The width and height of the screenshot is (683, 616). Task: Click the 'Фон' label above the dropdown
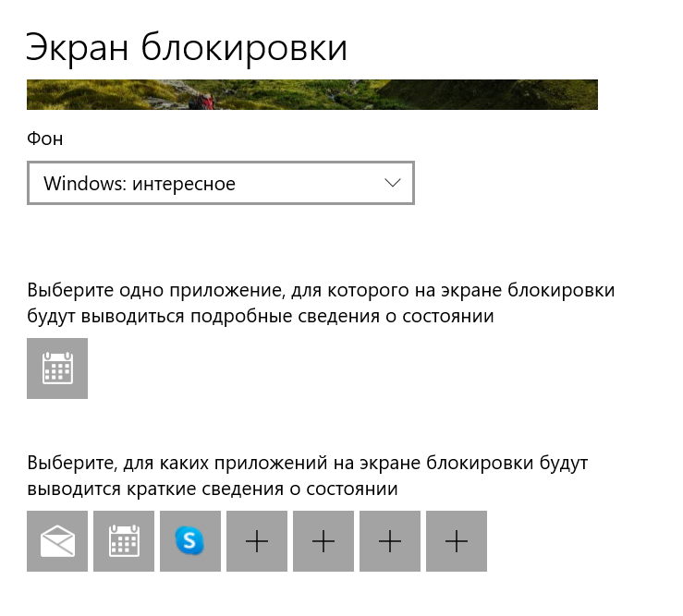coord(45,139)
